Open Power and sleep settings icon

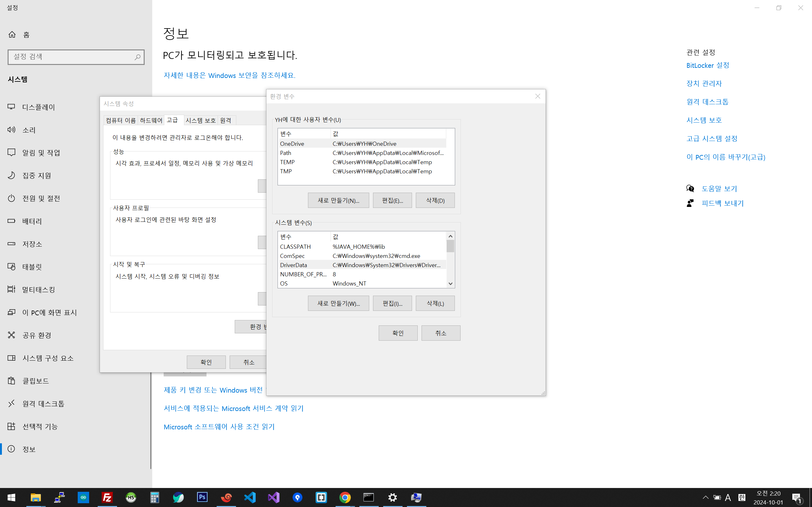11,198
